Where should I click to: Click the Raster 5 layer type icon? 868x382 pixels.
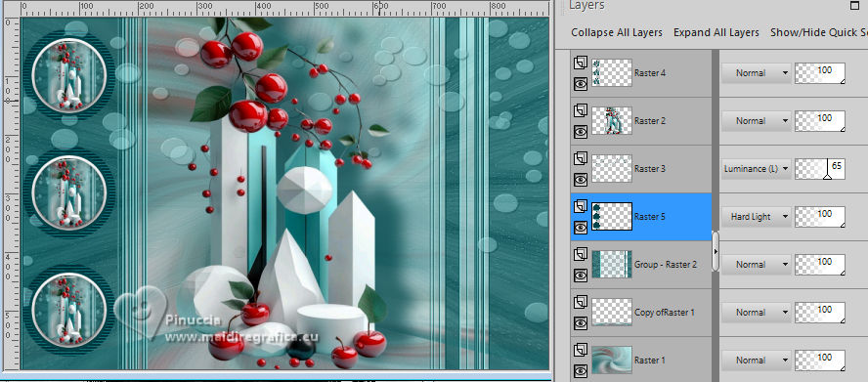(x=581, y=206)
